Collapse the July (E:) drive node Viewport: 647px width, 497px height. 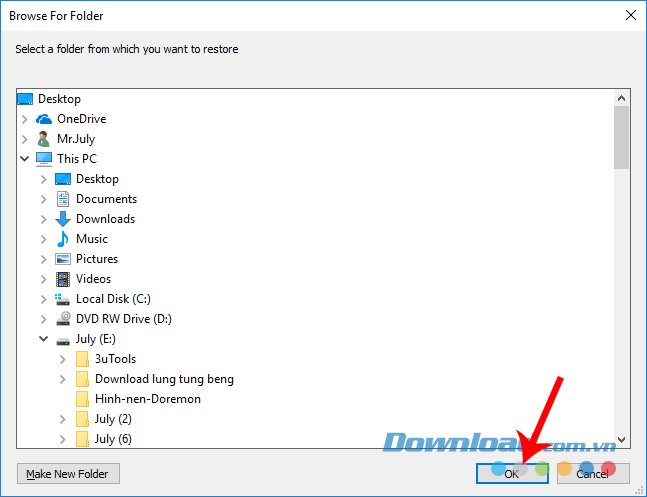pyautogui.click(x=43, y=339)
